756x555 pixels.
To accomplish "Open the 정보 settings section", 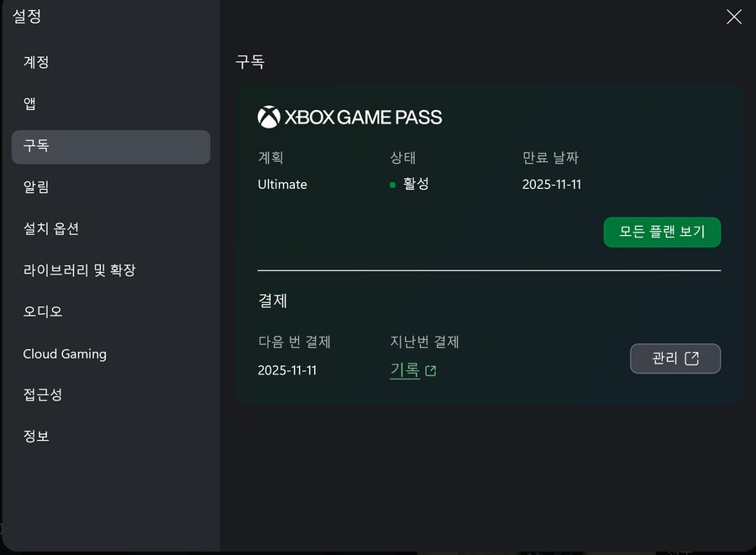I will pyautogui.click(x=36, y=437).
